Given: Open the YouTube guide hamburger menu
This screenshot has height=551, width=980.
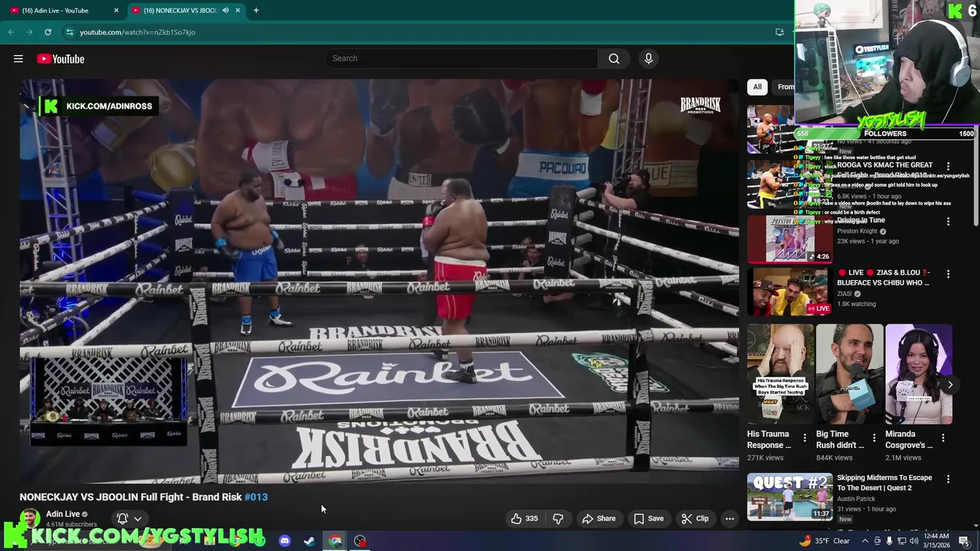Looking at the screenshot, I should tap(18, 59).
